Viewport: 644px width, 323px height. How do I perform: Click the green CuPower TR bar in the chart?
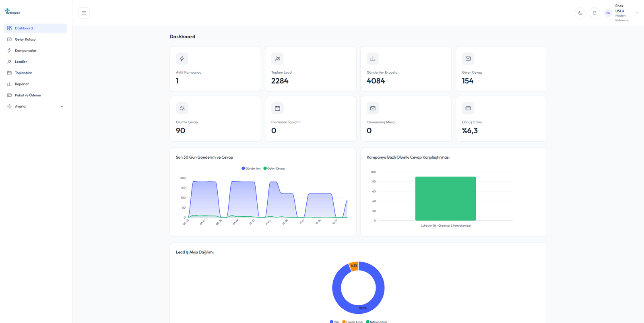coord(446,199)
